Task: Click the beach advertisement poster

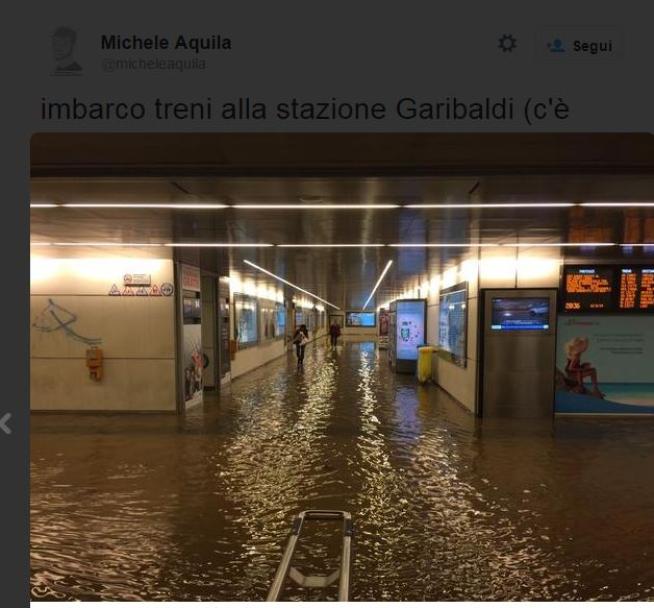Action: pyautogui.click(x=604, y=364)
